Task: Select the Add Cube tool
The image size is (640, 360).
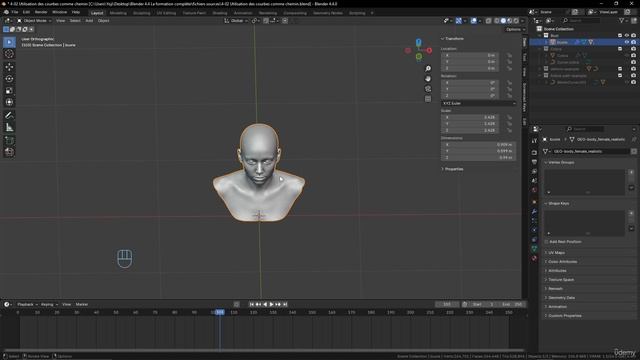Action: pyautogui.click(x=9, y=140)
